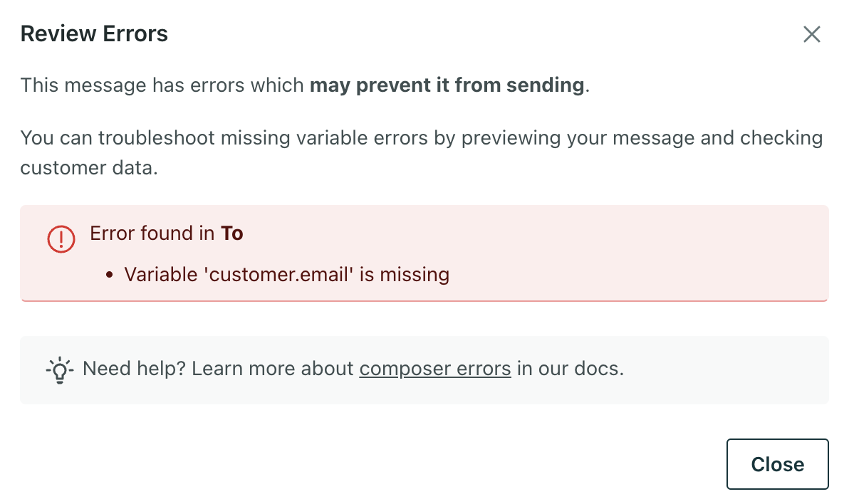Click the 'customer.email' variable name
The width and height of the screenshot is (849, 504).
tap(280, 274)
